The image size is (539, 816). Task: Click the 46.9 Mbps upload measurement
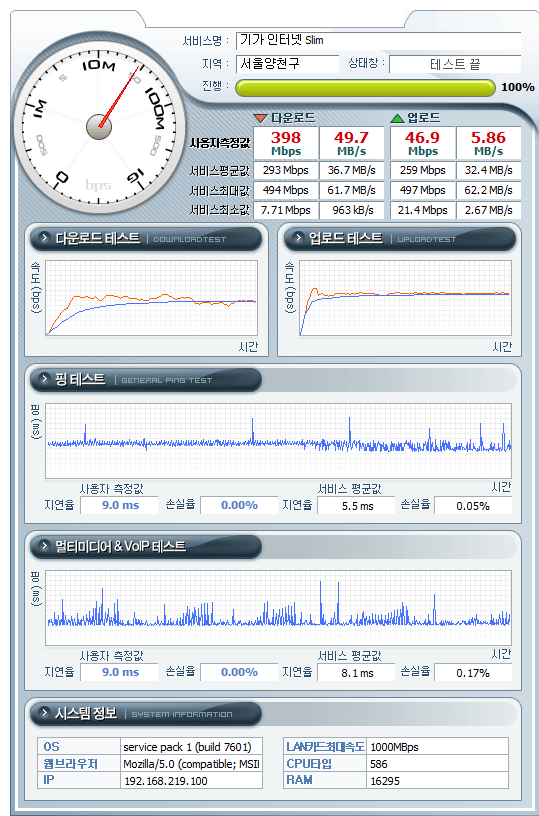(x=422, y=143)
